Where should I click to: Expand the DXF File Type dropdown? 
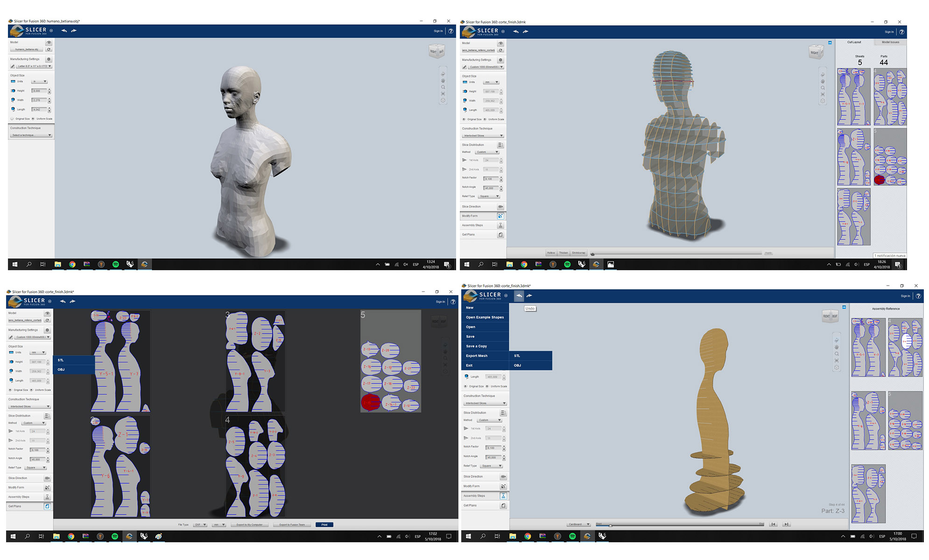tap(200, 525)
